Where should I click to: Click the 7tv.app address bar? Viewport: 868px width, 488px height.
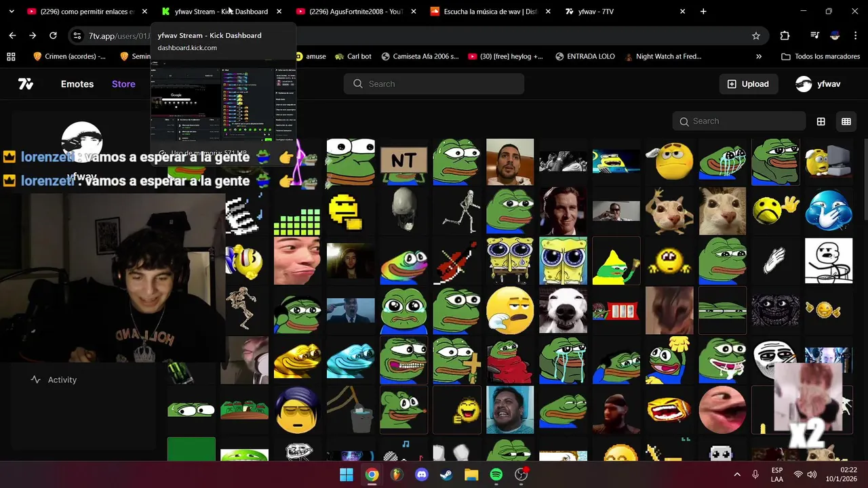coord(417,36)
